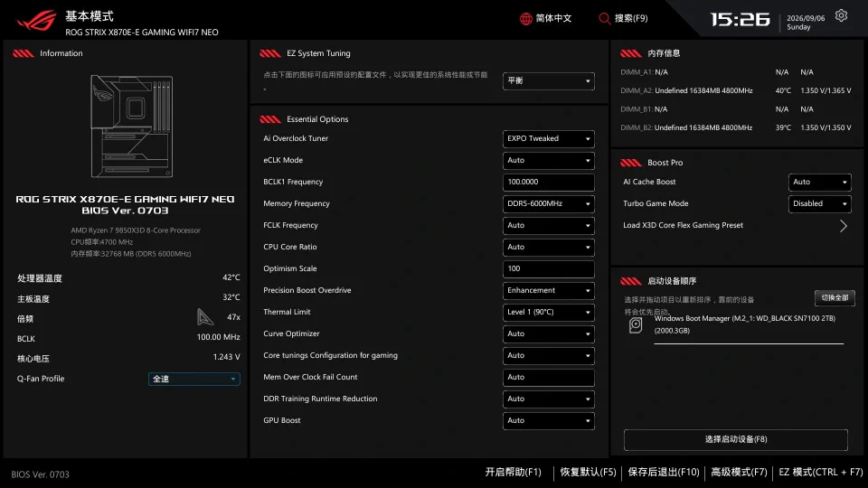Switch to 高级模式(F7)
Image resolution: width=868 pixels, height=488 pixels.
point(739,472)
